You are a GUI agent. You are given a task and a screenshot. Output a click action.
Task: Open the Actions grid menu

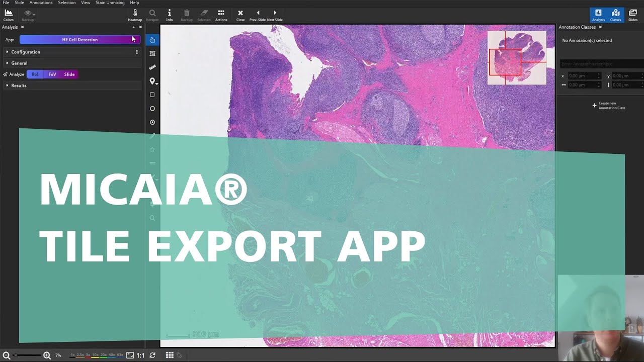[221, 15]
